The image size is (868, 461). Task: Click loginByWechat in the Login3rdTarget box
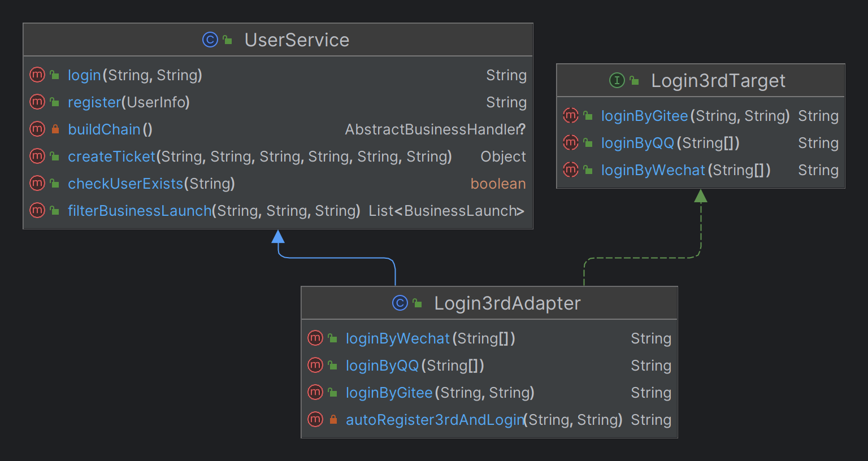click(x=653, y=170)
